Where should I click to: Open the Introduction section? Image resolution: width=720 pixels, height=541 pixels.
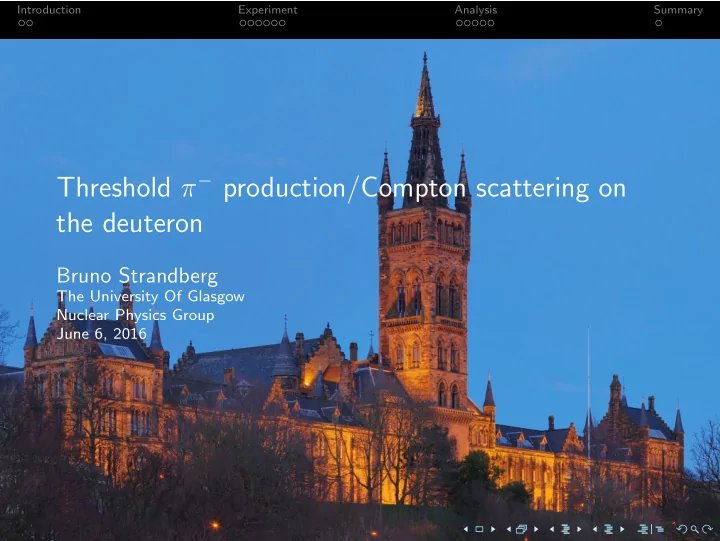coord(49,10)
